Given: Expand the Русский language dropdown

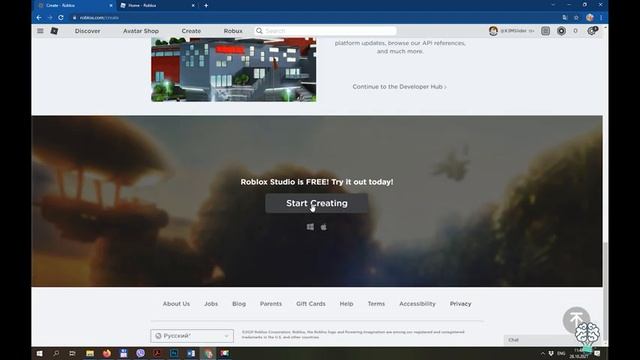Looking at the screenshot, I should [192, 336].
